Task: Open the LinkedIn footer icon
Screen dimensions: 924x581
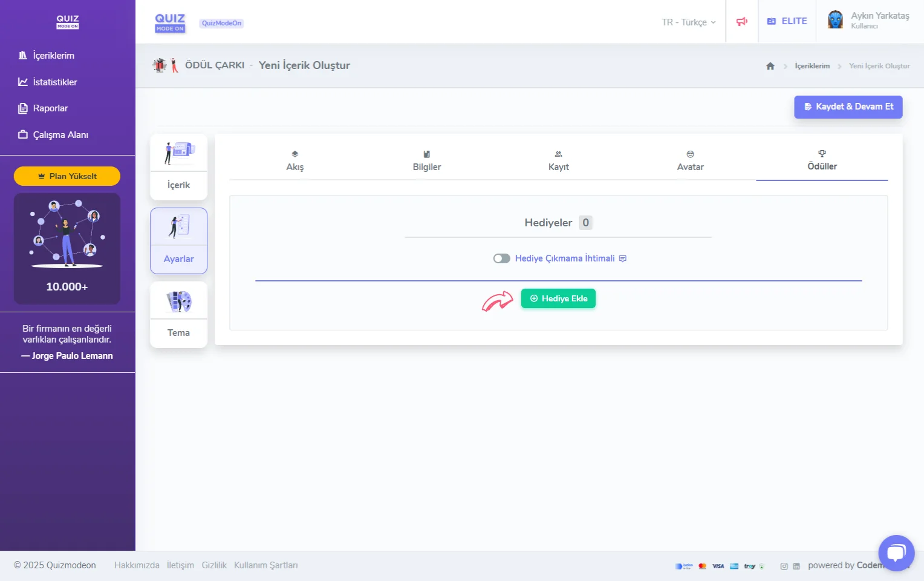Action: [796, 566]
